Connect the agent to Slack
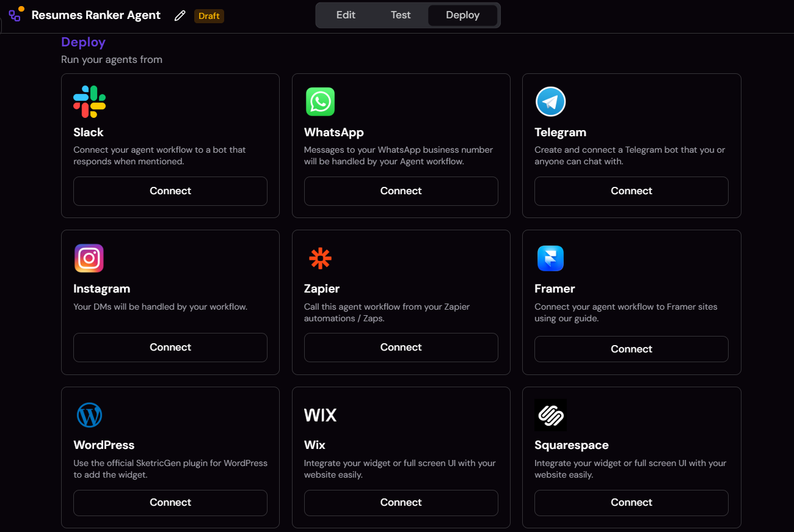Viewport: 794px width, 532px height. pos(170,191)
